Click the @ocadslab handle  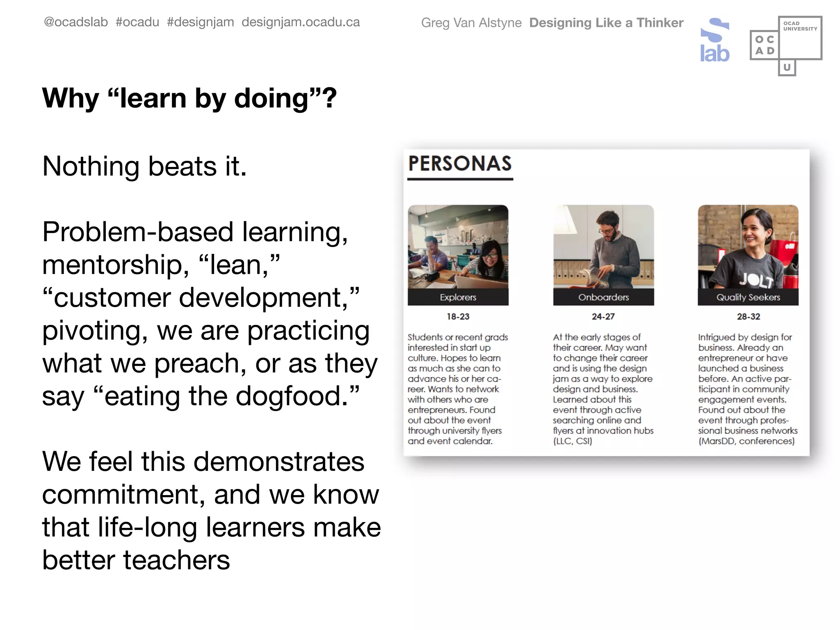(x=76, y=22)
